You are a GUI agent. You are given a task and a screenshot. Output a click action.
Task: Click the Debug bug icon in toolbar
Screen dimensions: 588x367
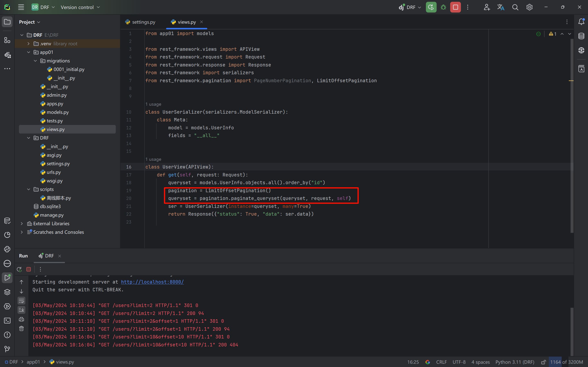(x=443, y=7)
